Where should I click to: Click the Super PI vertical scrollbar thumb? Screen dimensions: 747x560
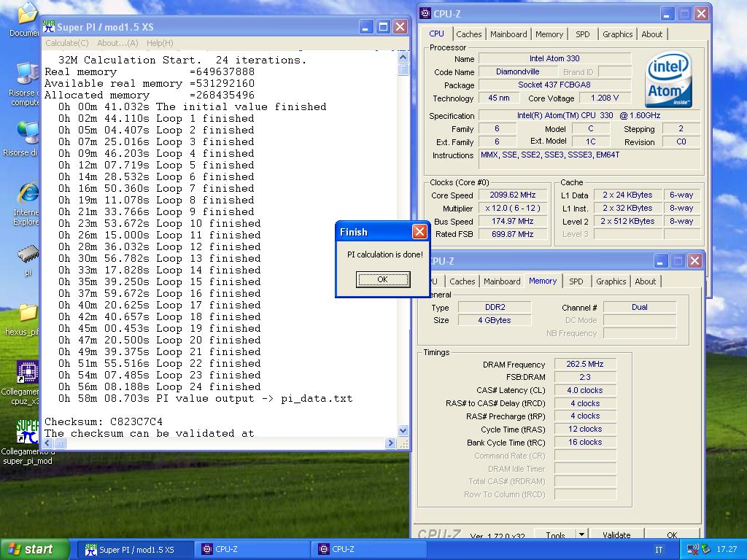[x=403, y=69]
